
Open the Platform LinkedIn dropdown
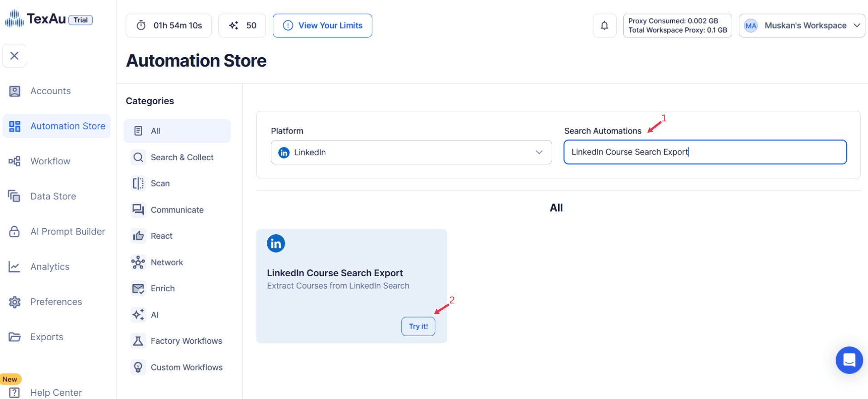click(x=411, y=152)
